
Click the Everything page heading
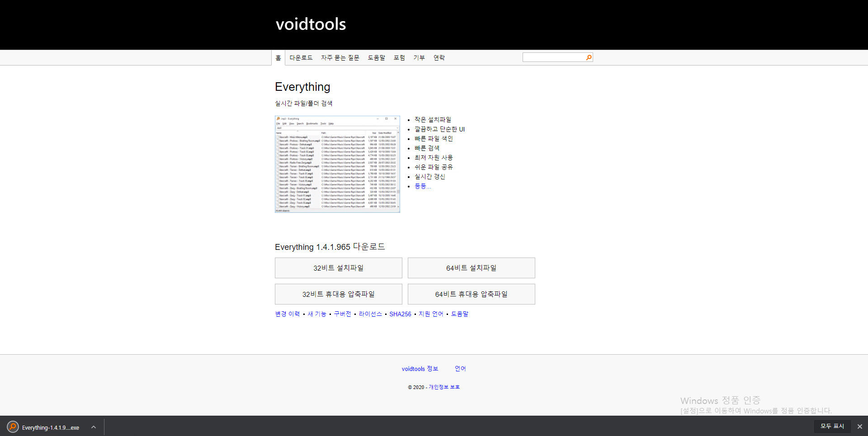tap(302, 87)
